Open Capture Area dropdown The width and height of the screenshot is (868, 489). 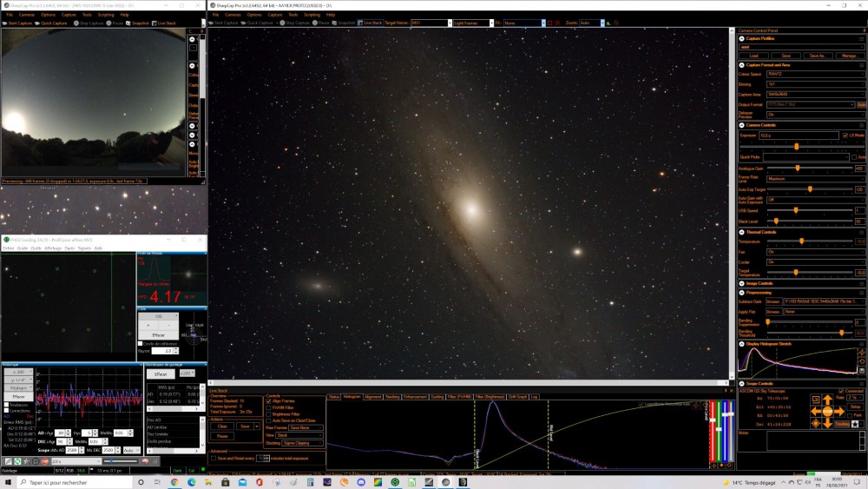pyautogui.click(x=816, y=95)
